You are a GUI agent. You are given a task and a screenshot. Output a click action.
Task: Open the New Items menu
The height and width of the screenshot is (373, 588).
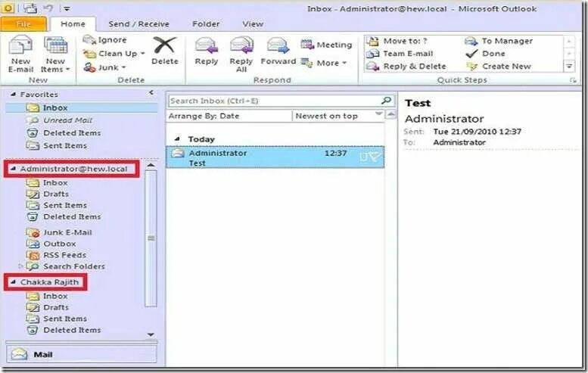coord(55,54)
